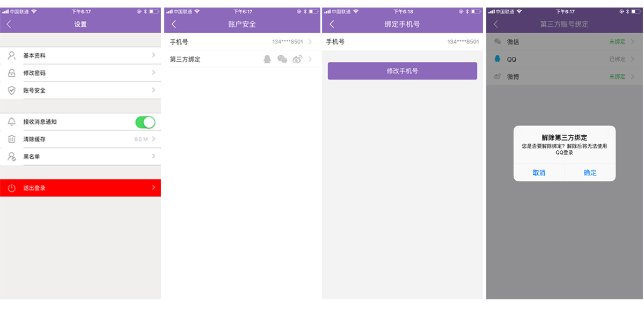This screenshot has height=309, width=644.
Task: Click the trash can icon for 清除缓存
Action: click(x=12, y=139)
